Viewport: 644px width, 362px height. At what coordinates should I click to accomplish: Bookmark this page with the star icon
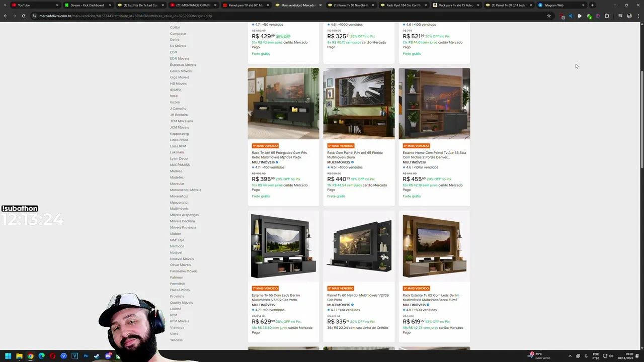(x=549, y=16)
